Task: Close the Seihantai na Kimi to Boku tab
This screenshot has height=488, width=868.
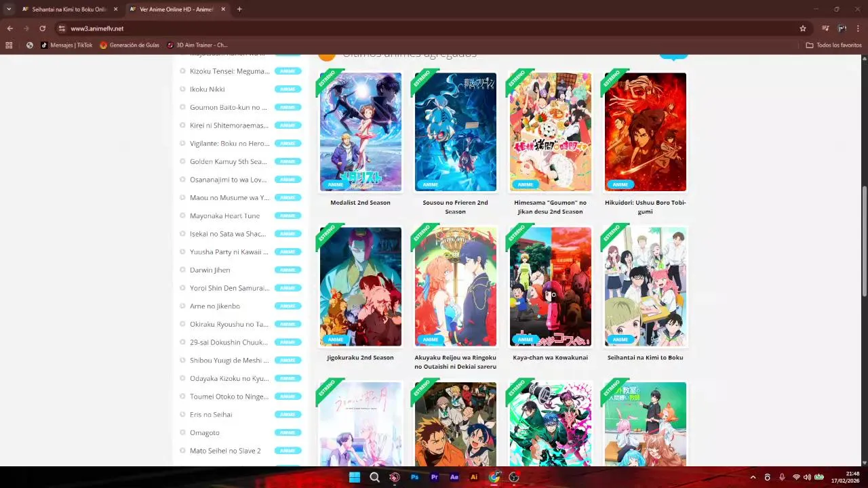Action: click(115, 9)
